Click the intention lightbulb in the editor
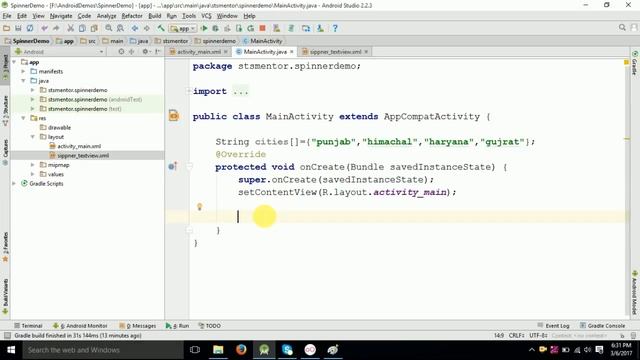Screen dimensions: 640x360 (x=200, y=207)
